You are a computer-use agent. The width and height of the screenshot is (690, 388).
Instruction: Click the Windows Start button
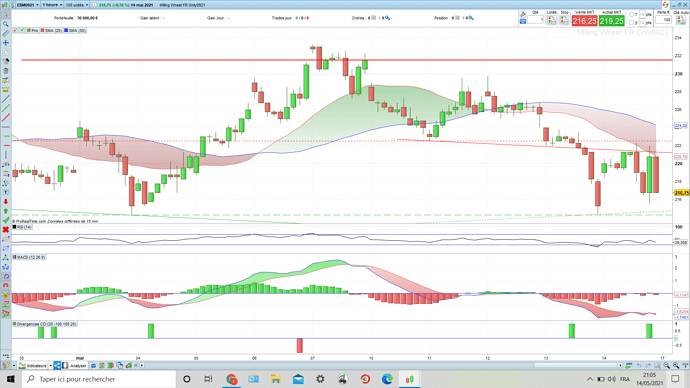tap(11, 379)
